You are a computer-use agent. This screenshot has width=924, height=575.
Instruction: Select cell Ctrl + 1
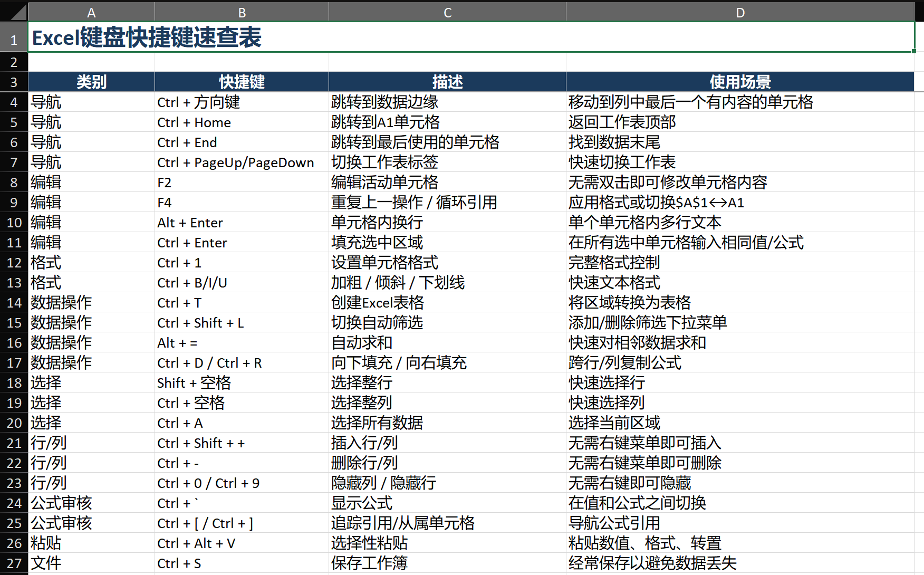242,262
